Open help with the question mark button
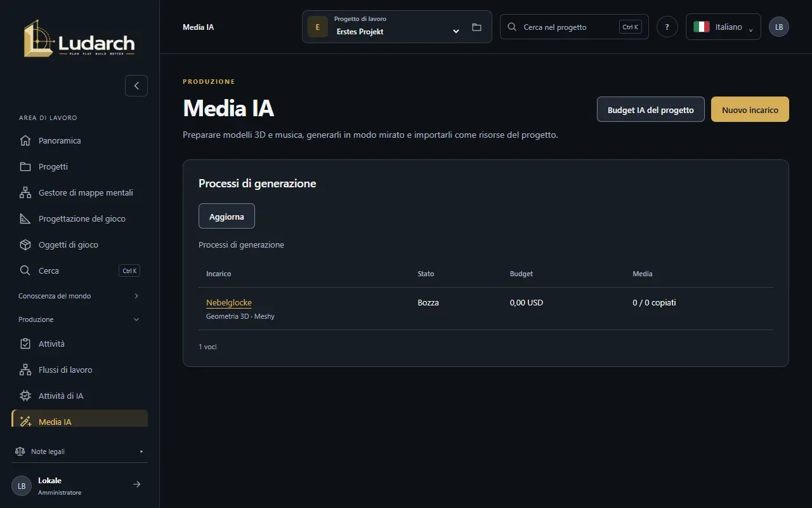812x508 pixels. pyautogui.click(x=667, y=27)
